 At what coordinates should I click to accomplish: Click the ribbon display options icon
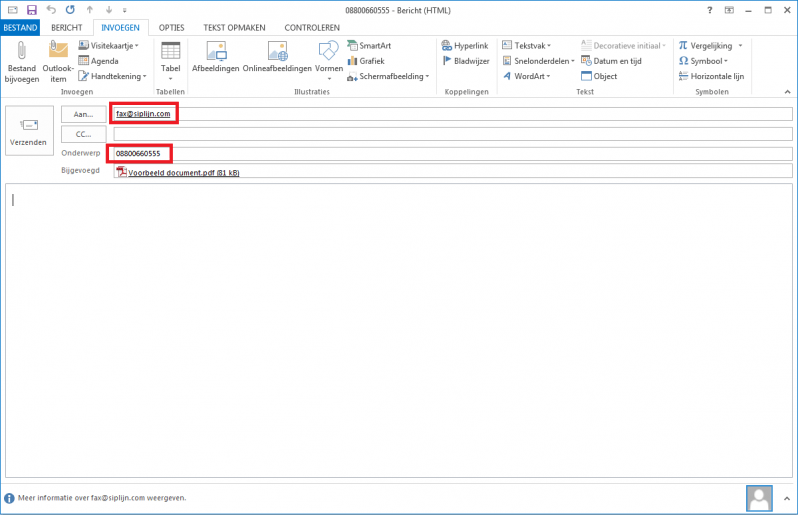tap(729, 10)
